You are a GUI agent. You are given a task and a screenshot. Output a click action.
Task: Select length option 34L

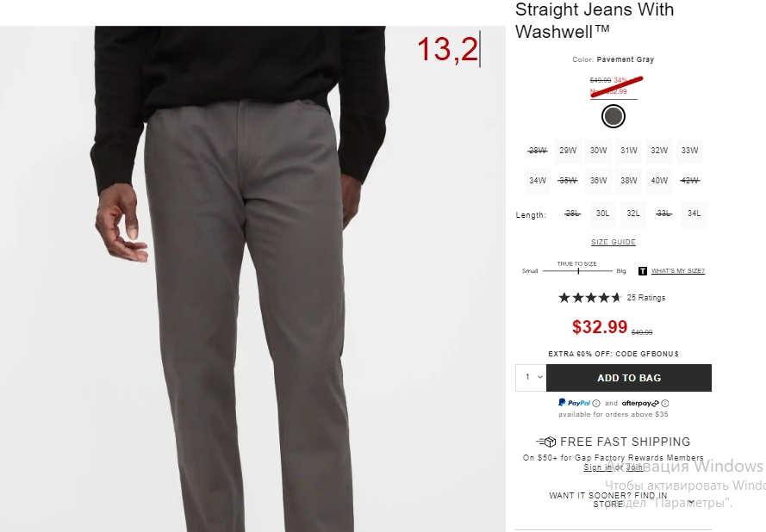coord(694,213)
